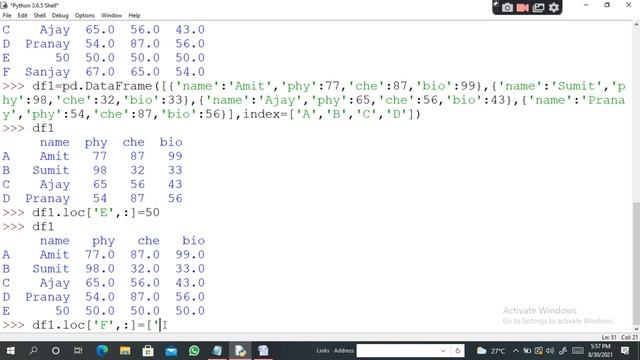This screenshot has width=640, height=360.
Task: Click the volume speaker tray icon
Action: (550, 351)
